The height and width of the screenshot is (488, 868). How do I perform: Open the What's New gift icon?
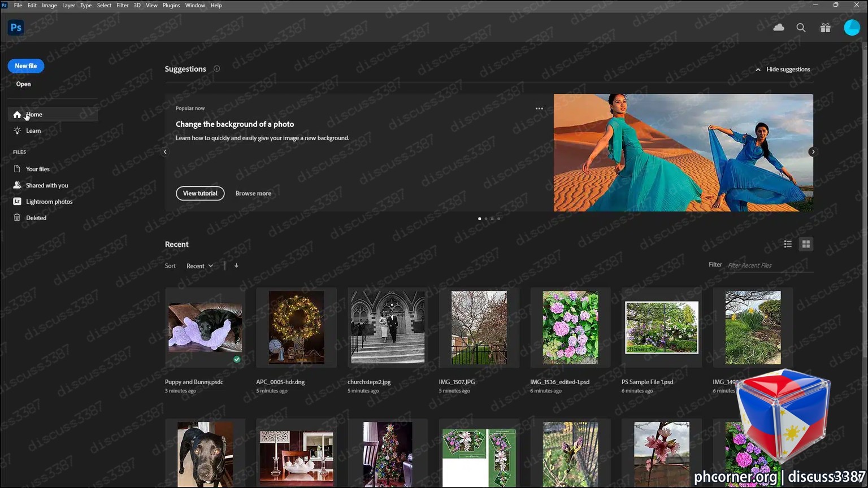coord(826,28)
